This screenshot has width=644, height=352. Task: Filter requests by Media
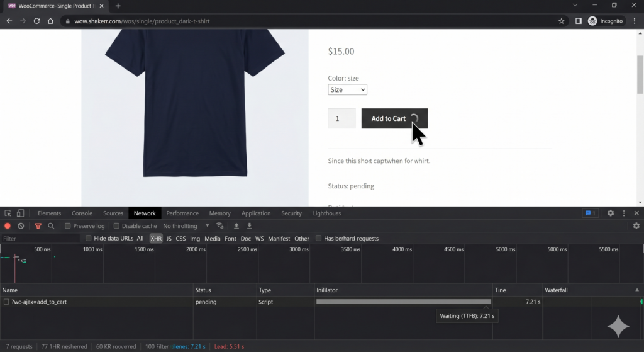[213, 239]
